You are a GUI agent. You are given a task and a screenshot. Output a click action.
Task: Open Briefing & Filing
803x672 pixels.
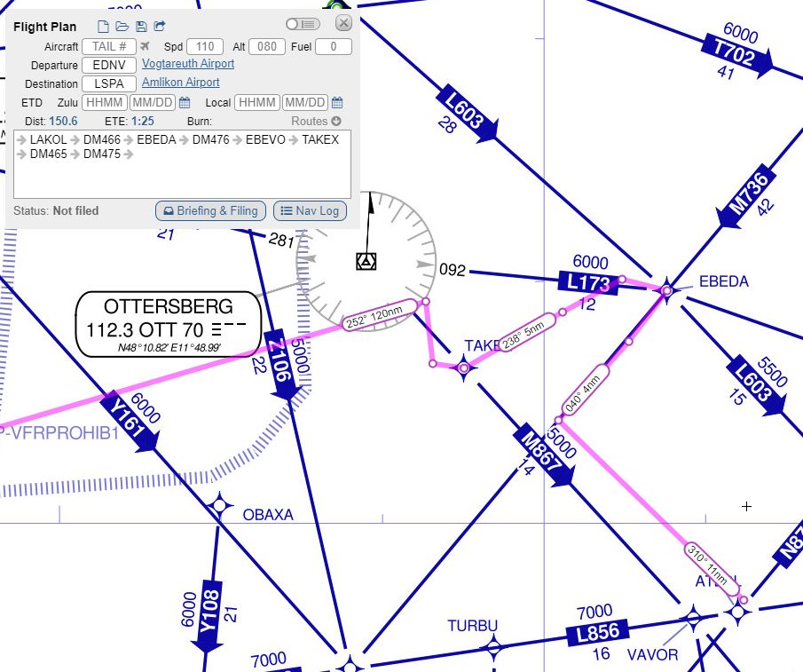[x=210, y=211]
